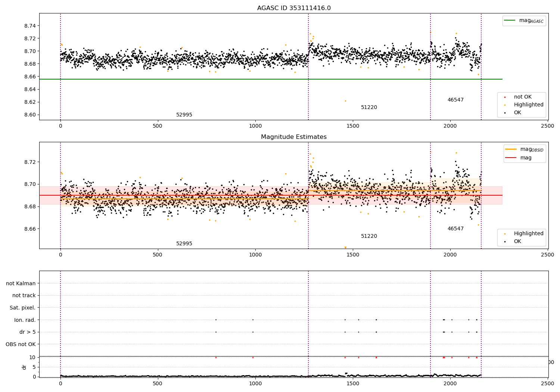Viewport: 560px width, 392px height.
Task: Click 8.68 tick label in Magnitude Estimates plot
Action: coord(29,206)
